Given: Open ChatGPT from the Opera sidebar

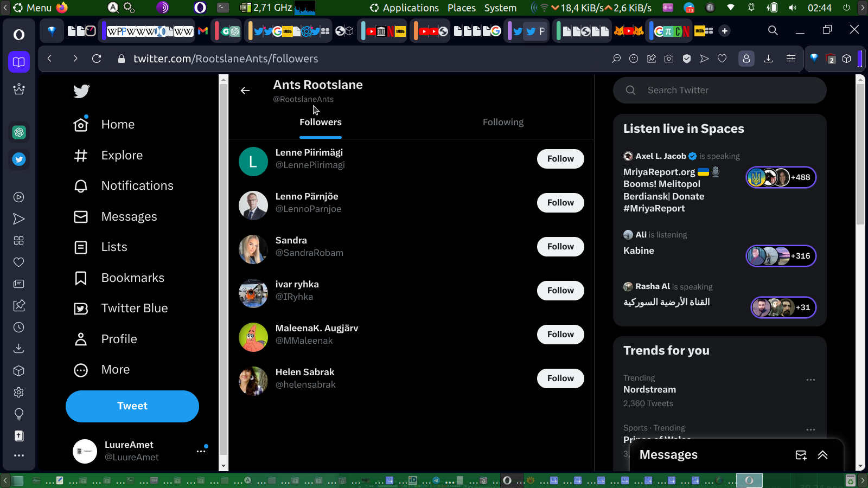Looking at the screenshot, I should (x=19, y=132).
